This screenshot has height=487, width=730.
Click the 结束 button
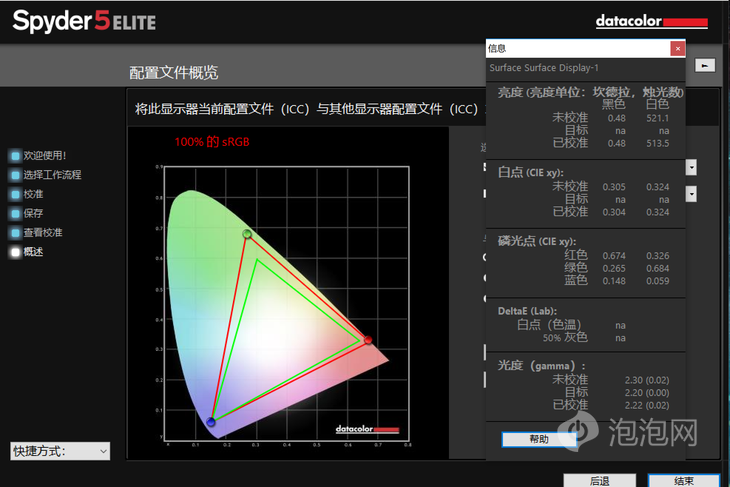pos(684,480)
